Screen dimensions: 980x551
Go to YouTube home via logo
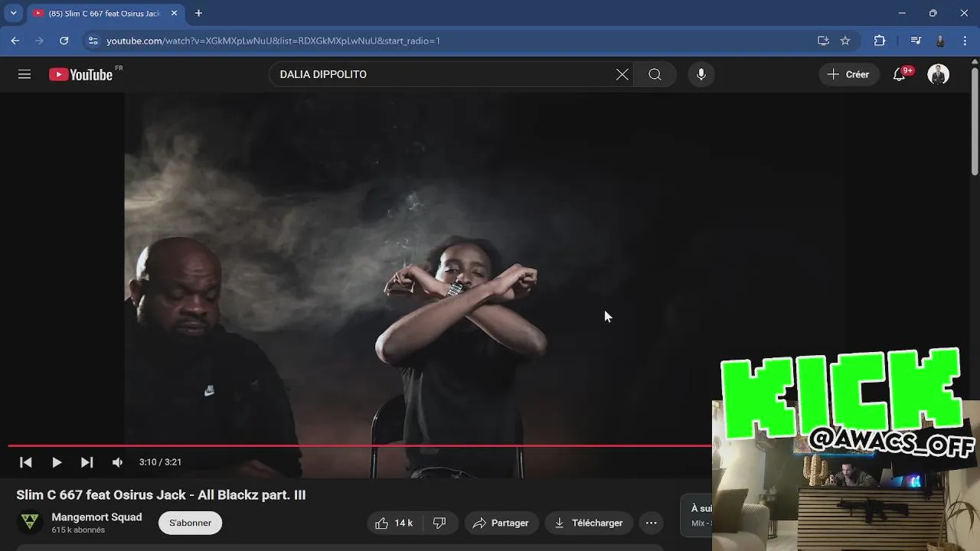point(81,74)
